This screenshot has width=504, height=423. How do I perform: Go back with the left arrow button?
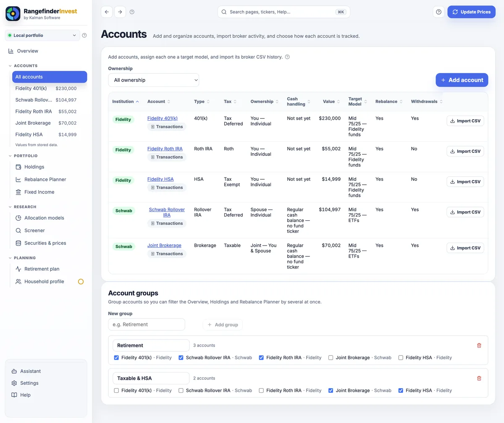[x=107, y=12]
